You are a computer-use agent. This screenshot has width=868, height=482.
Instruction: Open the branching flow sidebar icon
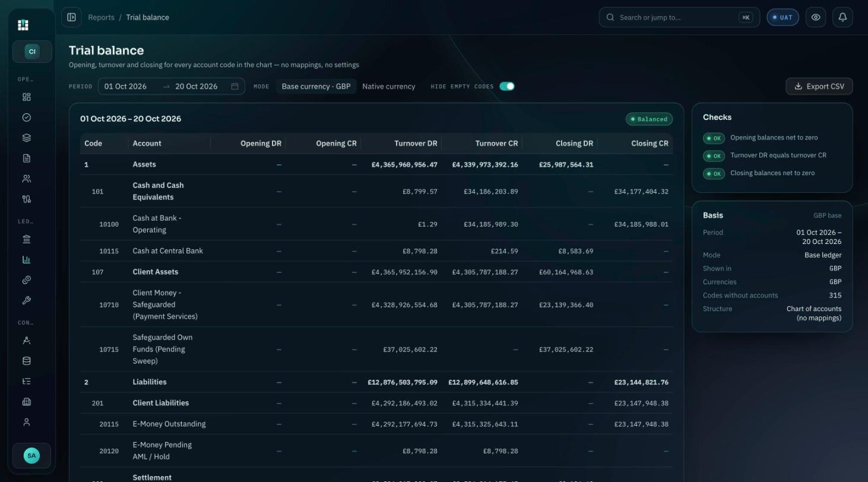(x=26, y=199)
